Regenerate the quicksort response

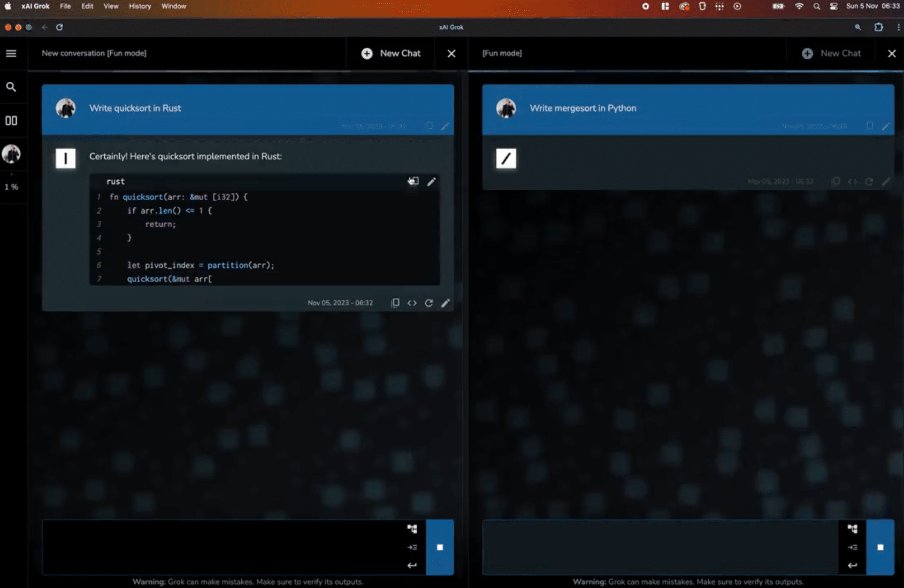[x=428, y=303]
